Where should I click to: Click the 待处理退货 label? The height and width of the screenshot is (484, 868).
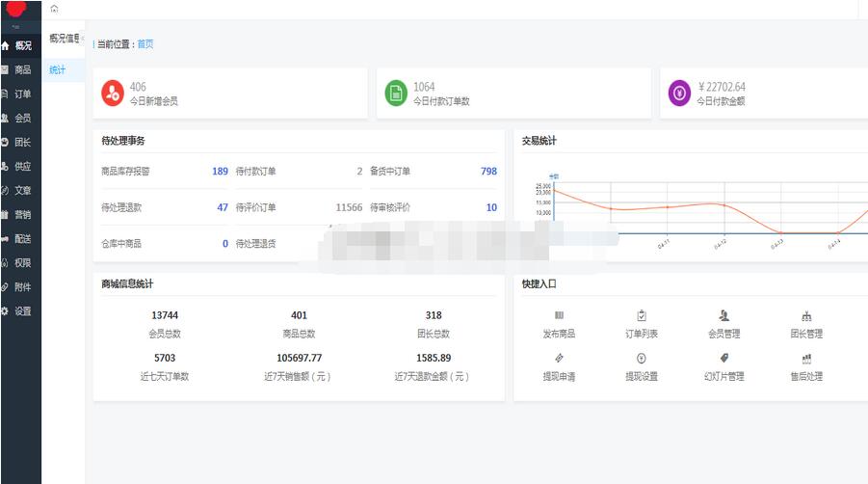click(255, 244)
